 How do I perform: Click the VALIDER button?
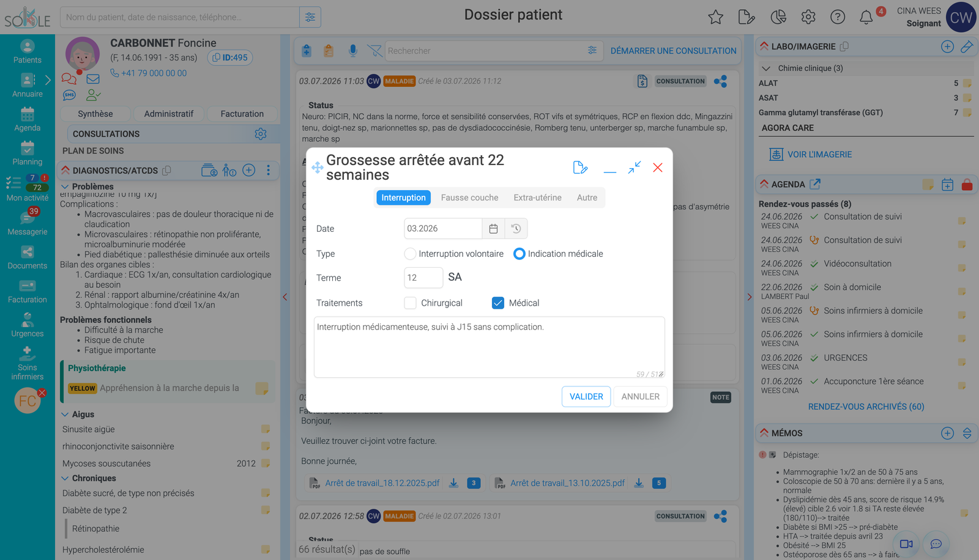(586, 396)
